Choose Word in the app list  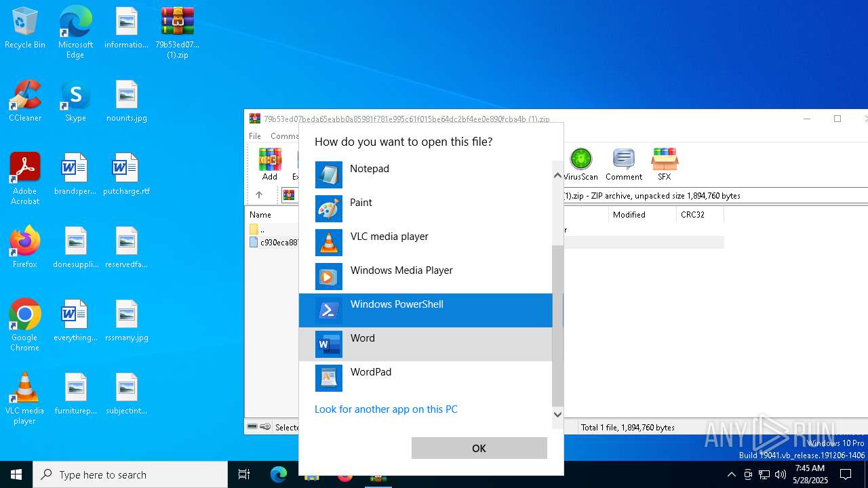click(x=425, y=344)
